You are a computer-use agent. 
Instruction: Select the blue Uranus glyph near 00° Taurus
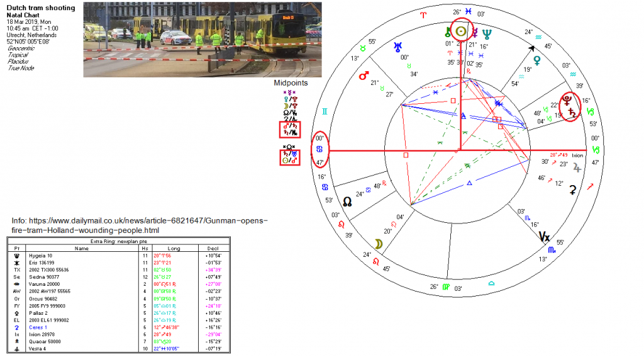397,45
